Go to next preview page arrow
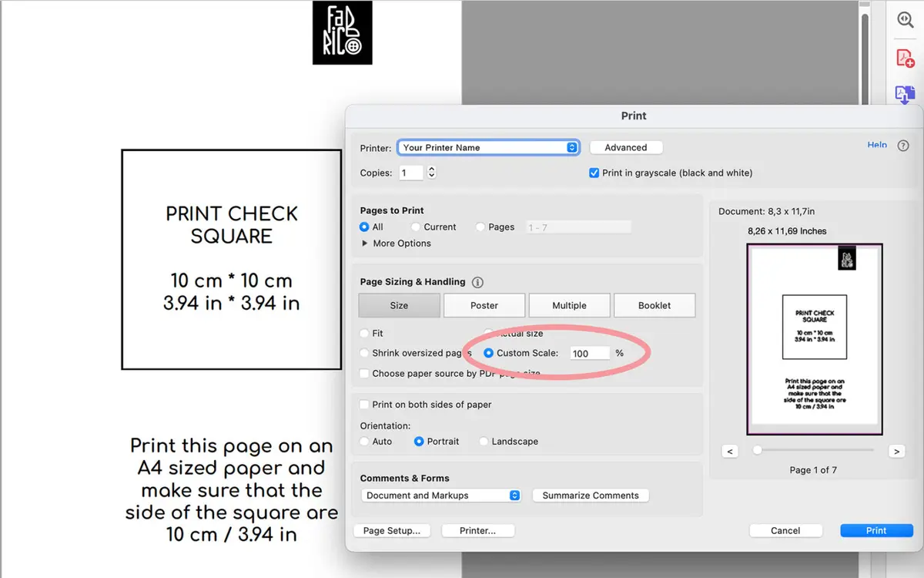Image resolution: width=924 pixels, height=578 pixels. click(x=896, y=451)
